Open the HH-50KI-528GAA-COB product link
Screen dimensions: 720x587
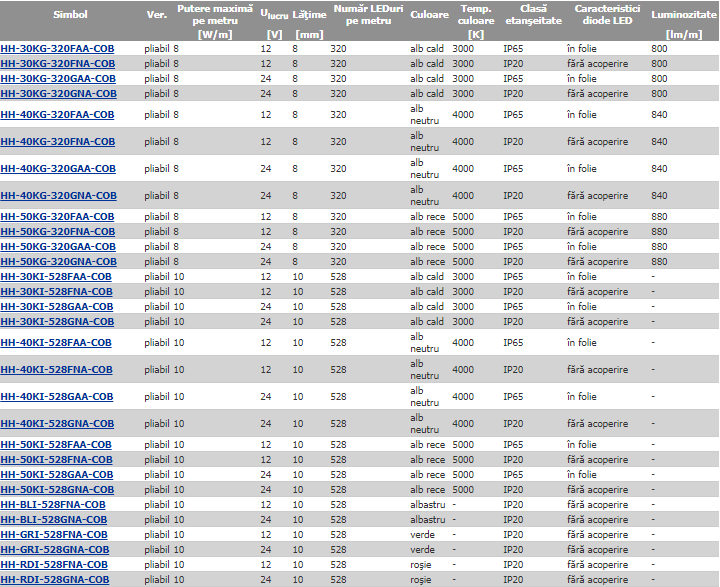pyautogui.click(x=57, y=474)
